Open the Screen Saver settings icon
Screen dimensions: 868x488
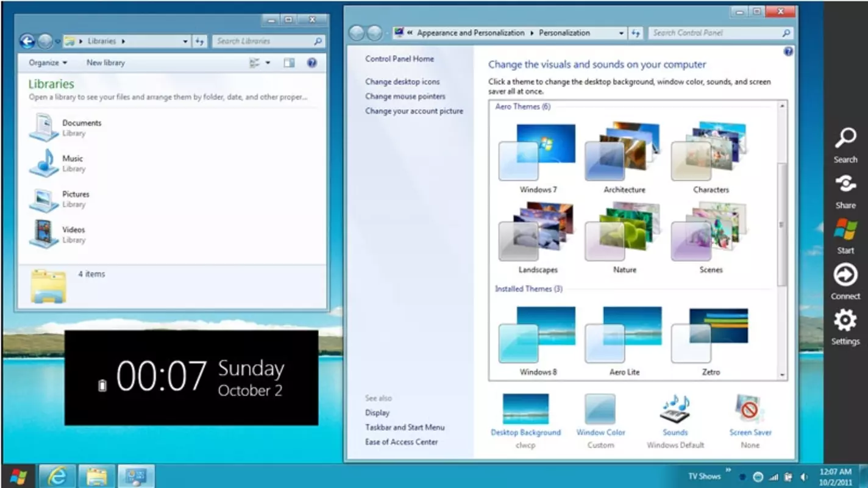(750, 409)
